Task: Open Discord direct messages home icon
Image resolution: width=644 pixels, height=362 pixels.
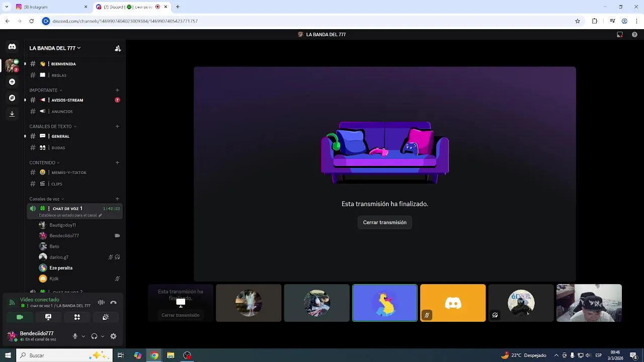Action: [x=12, y=47]
